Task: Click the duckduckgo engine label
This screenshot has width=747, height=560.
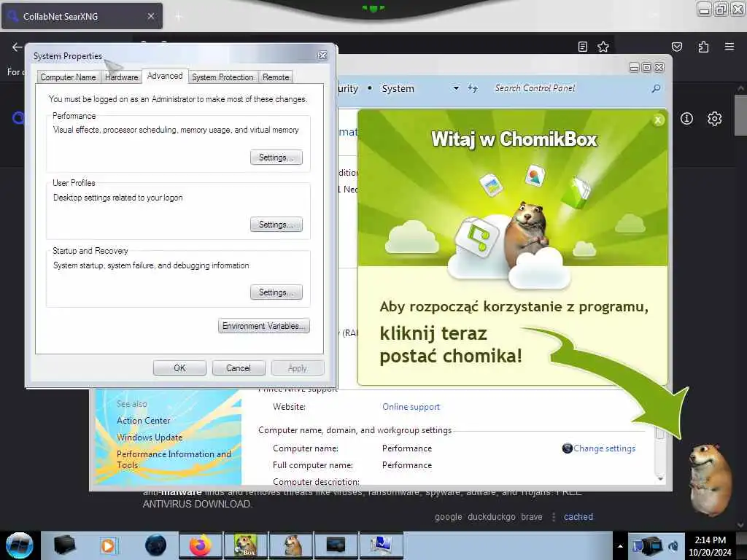Action: (491, 517)
